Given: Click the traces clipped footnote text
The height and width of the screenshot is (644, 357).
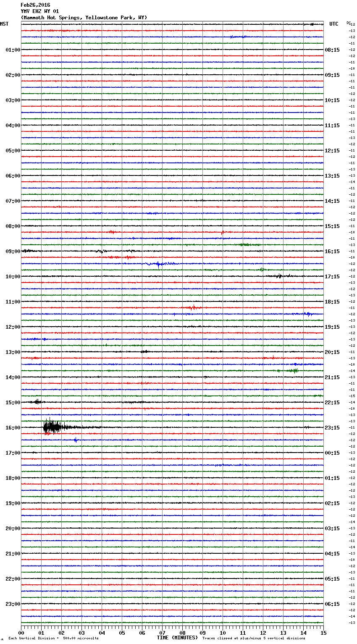Looking at the screenshot, I should tap(254, 638).
